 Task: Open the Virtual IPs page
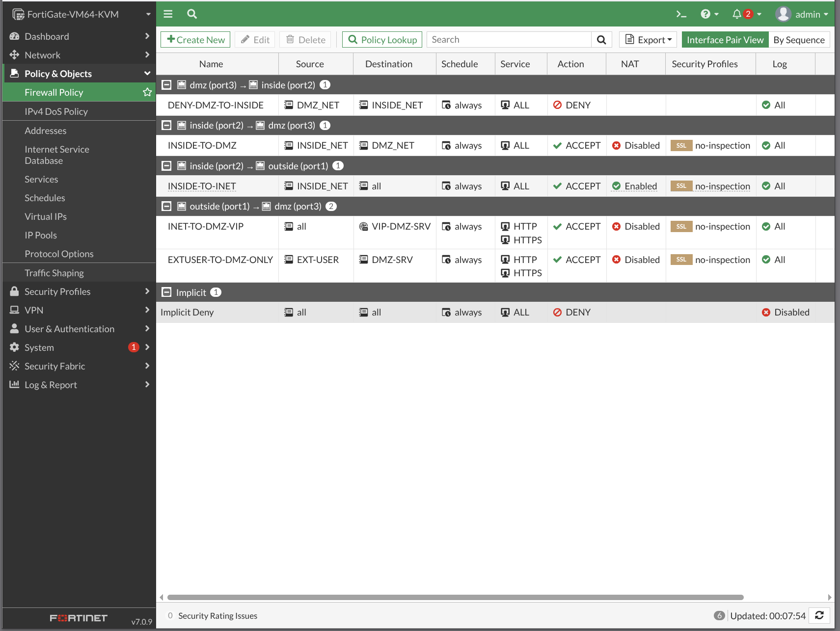(46, 216)
